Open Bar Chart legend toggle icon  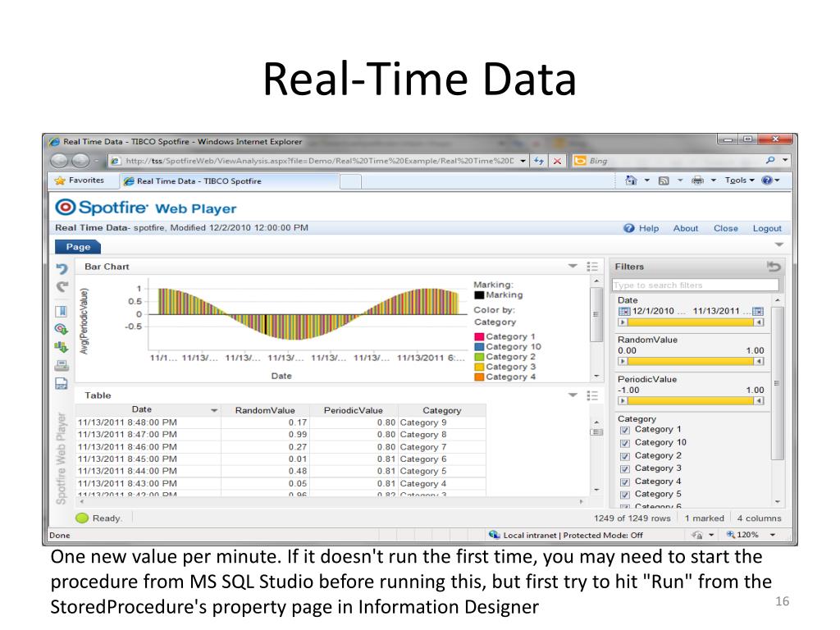592,267
